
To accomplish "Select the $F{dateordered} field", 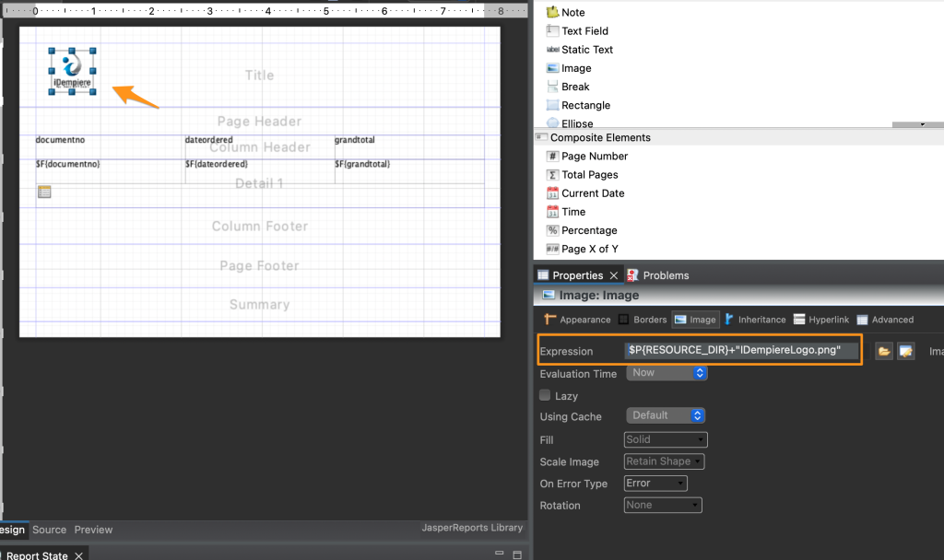I will point(216,164).
